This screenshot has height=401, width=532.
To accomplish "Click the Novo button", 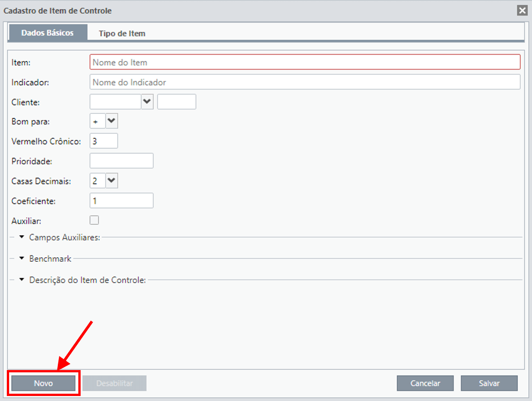I will click(x=43, y=383).
